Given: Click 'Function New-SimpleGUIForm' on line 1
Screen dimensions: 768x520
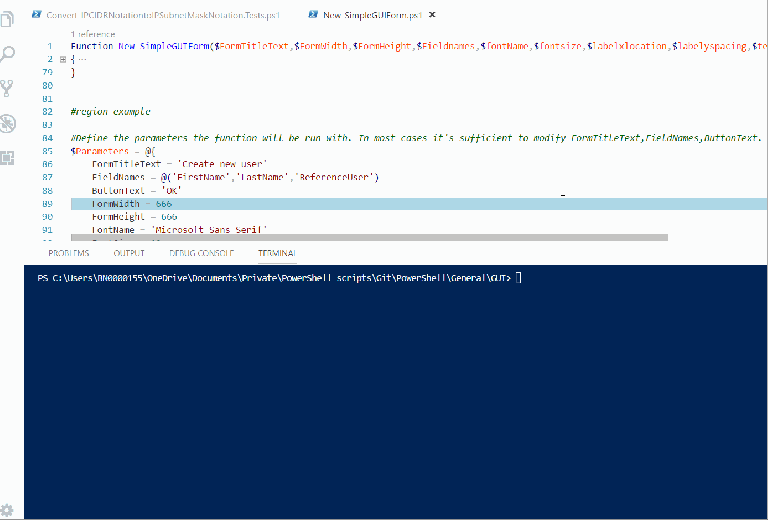Looking at the screenshot, I should (x=140, y=46).
